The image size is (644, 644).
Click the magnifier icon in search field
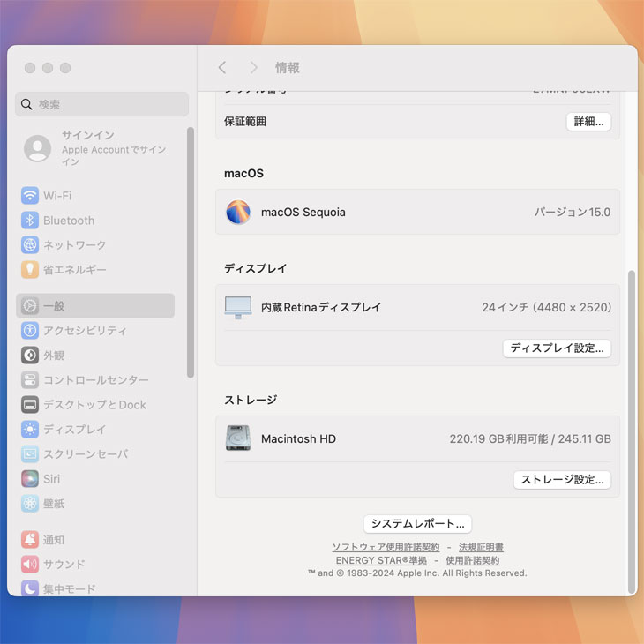(26, 104)
